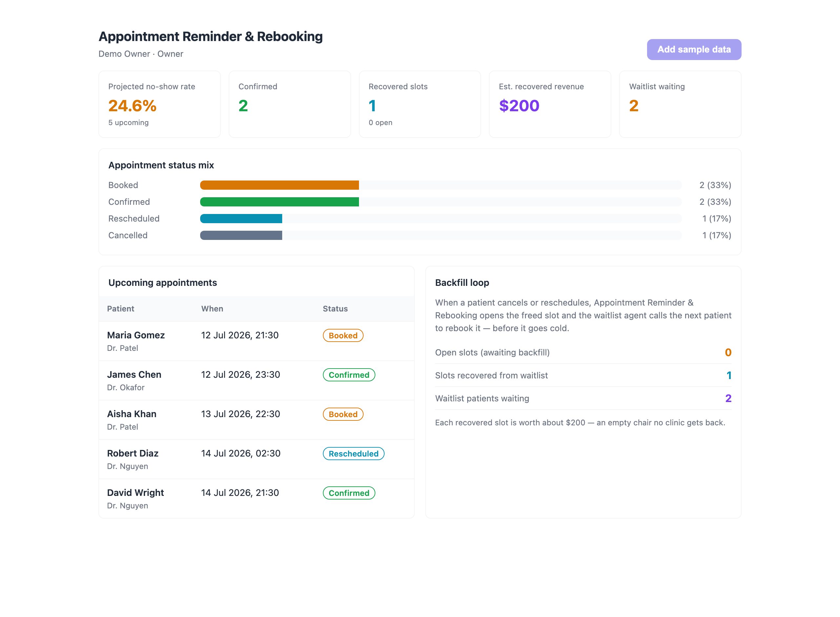Image resolution: width=840 pixels, height=617 pixels.
Task: Click the blue Rescheduled status bar
Action: click(241, 219)
